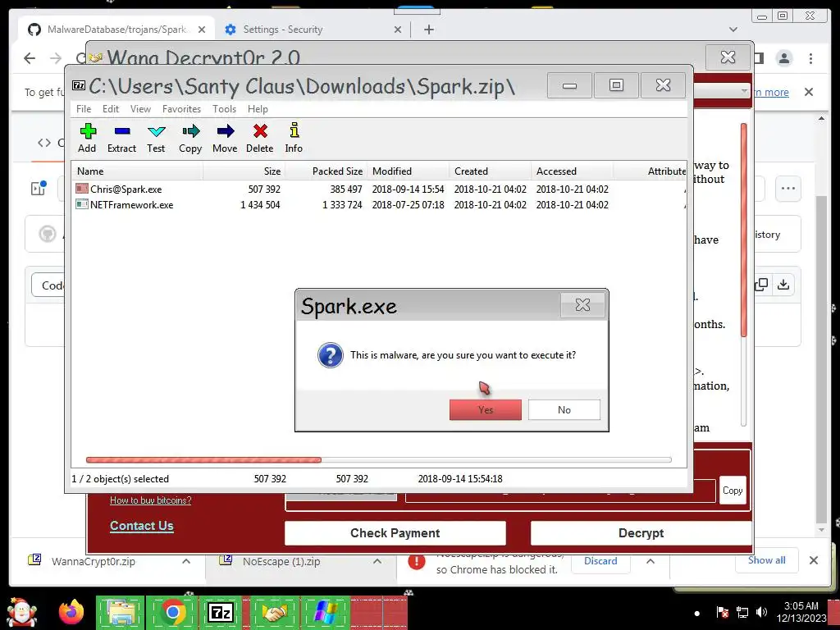
Task: Close the Settings - Security tab
Action: [x=398, y=30]
